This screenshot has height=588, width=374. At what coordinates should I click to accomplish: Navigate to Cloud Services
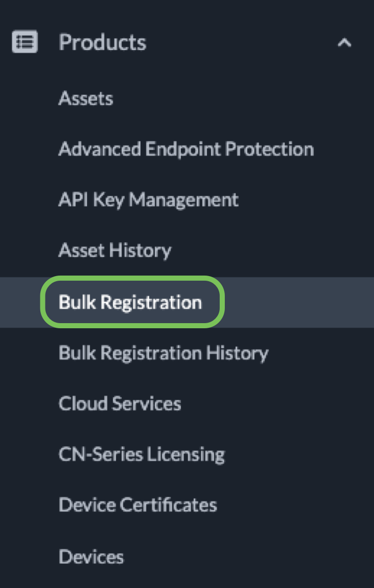click(x=120, y=403)
